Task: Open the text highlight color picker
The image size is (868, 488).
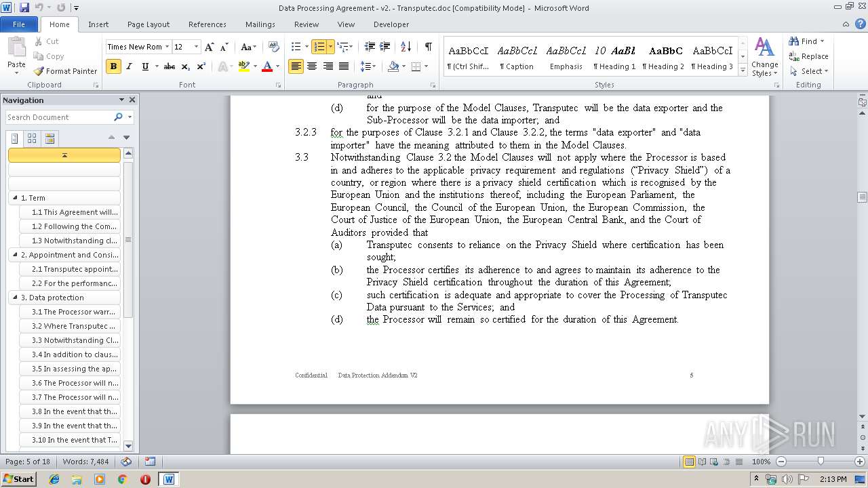Action: point(255,66)
